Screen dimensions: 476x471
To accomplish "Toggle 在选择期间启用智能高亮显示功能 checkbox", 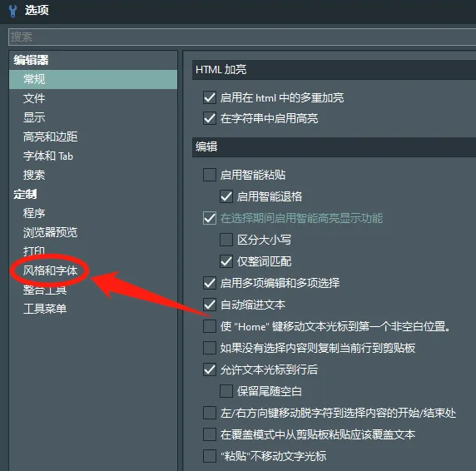I will click(x=210, y=218).
